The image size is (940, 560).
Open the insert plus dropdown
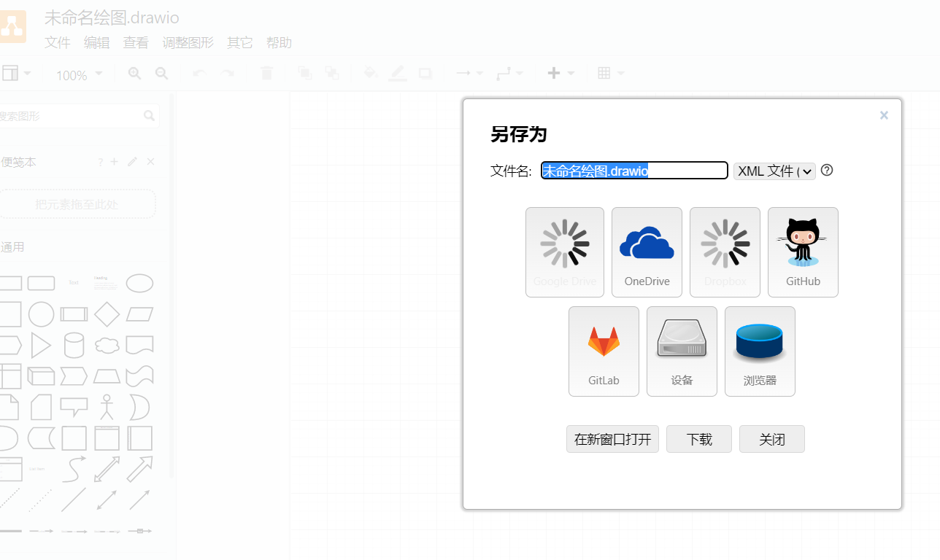pyautogui.click(x=560, y=73)
